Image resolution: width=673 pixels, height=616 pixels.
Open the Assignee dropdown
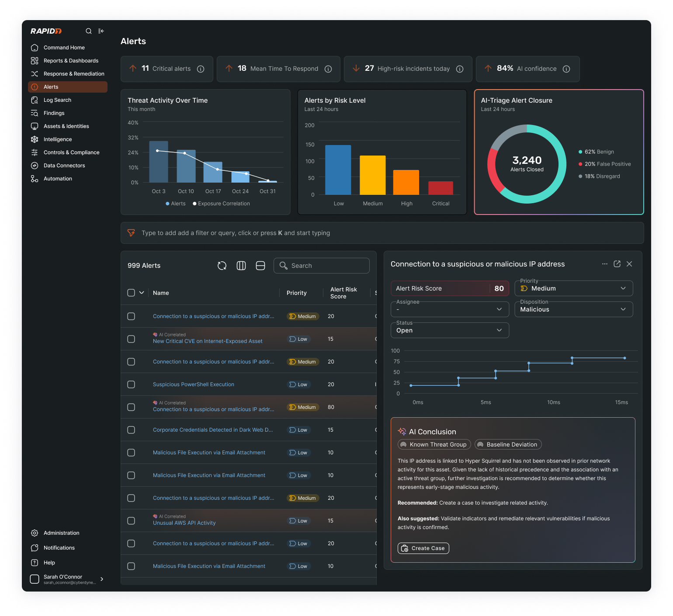pos(450,309)
